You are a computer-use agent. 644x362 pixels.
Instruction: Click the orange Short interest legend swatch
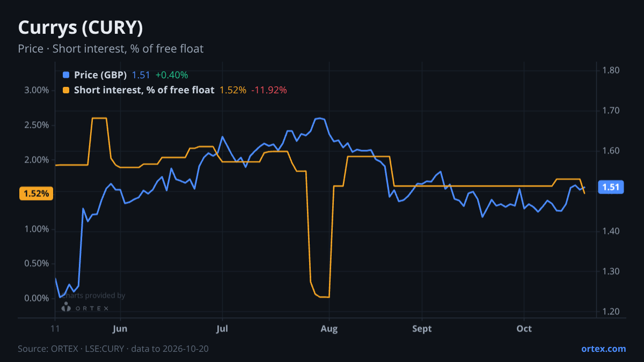(66, 90)
